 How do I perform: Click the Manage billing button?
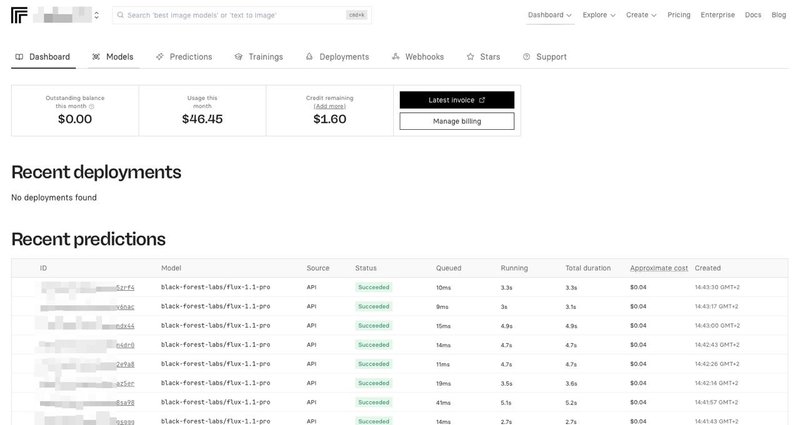pos(457,121)
